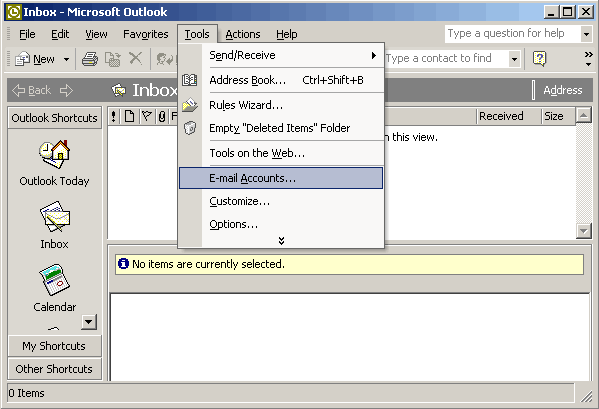Expand toolbar options overflow chevron
The width and height of the screenshot is (599, 409).
coord(588,59)
